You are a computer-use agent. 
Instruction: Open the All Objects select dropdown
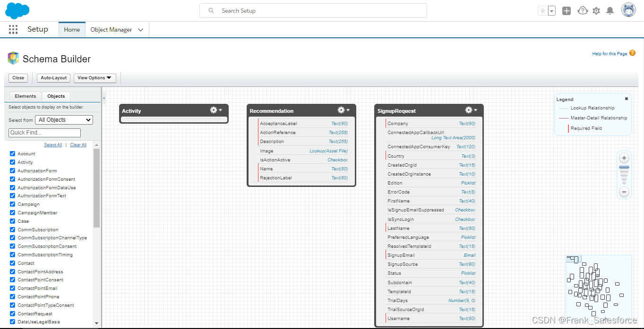63,119
